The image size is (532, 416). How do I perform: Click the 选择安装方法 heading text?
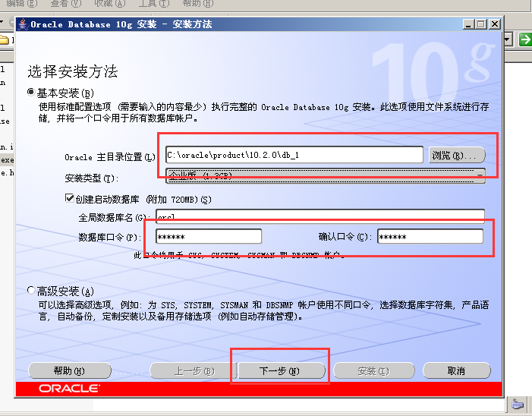73,71
